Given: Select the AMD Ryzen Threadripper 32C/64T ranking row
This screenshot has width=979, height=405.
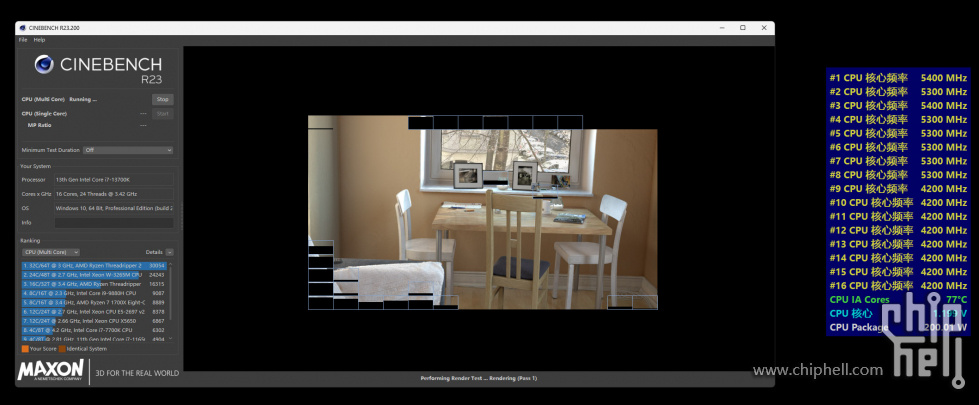Looking at the screenshot, I should click(94, 266).
